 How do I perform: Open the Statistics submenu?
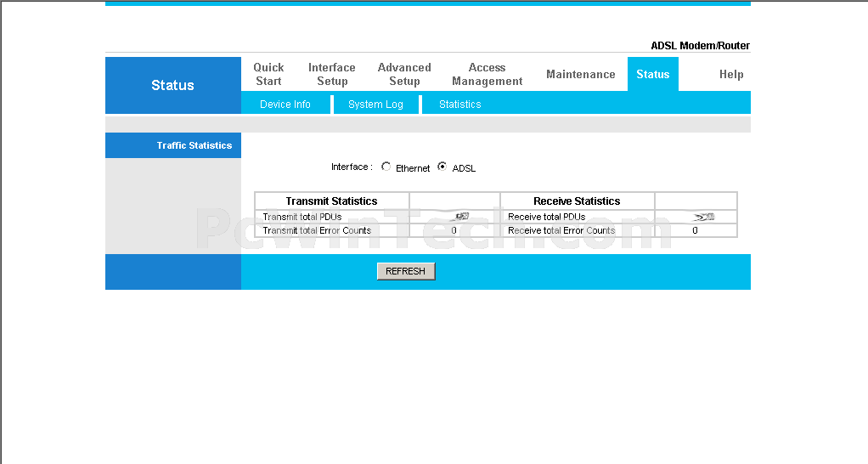pyautogui.click(x=460, y=104)
